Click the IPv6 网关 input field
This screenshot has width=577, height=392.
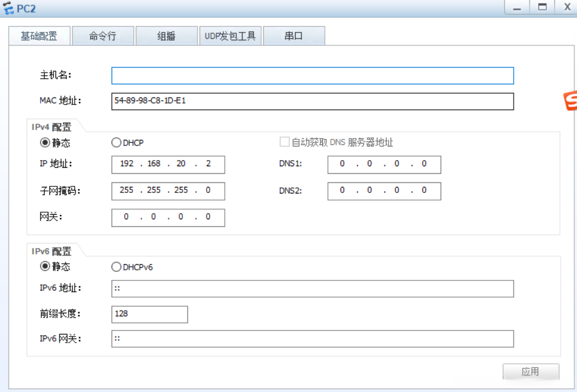pyautogui.click(x=312, y=338)
